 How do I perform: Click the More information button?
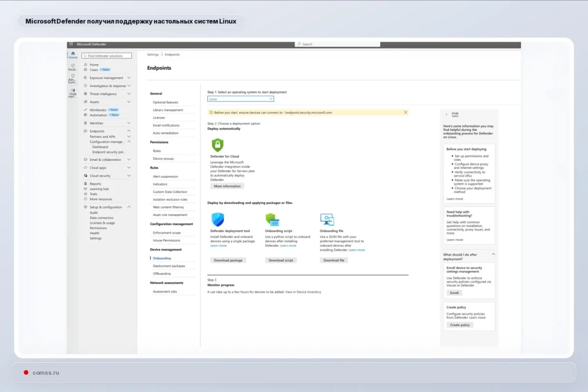click(x=227, y=186)
